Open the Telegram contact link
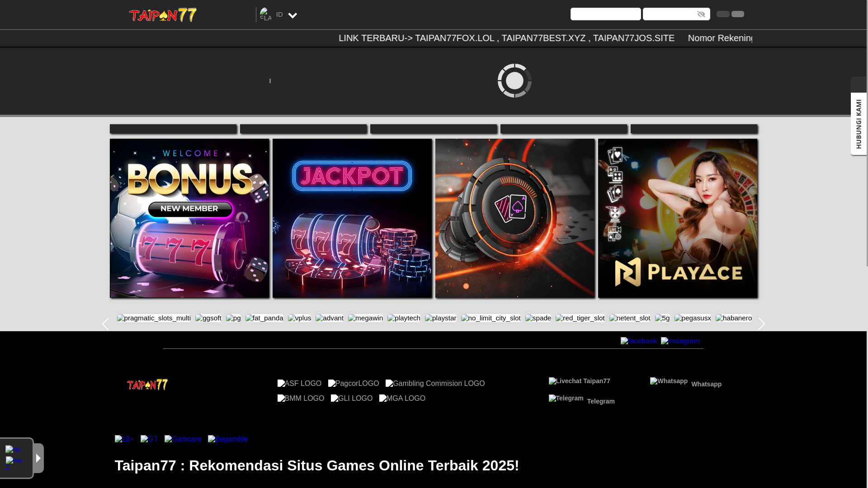 click(x=582, y=400)
